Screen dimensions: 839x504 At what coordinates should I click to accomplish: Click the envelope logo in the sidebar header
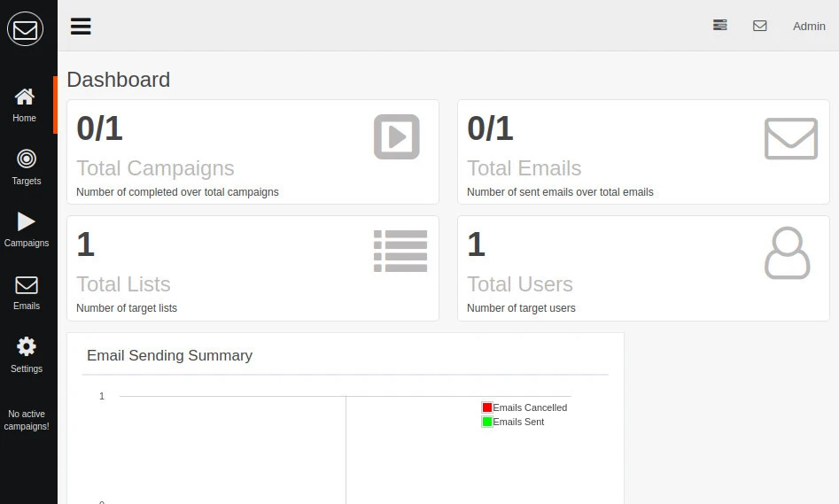pos(26,29)
